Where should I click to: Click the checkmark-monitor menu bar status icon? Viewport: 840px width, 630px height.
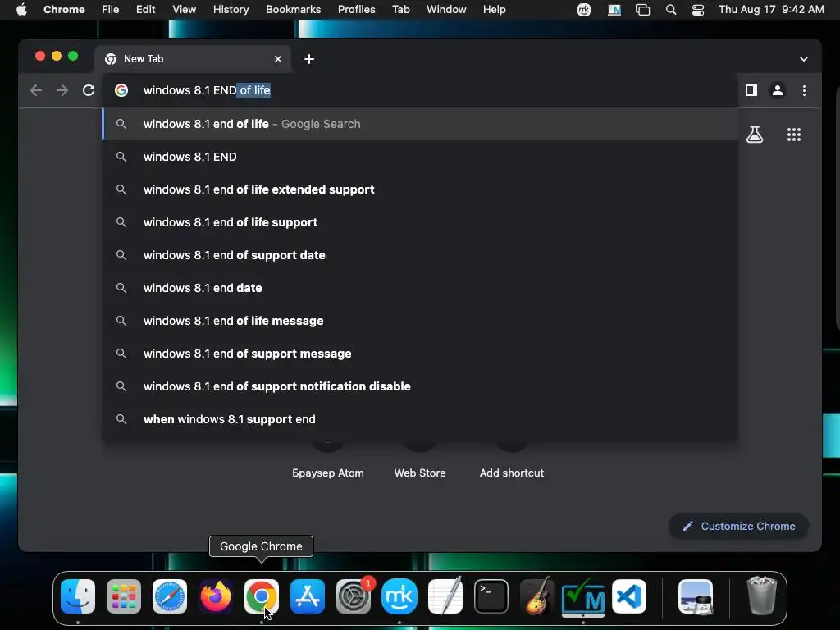pyautogui.click(x=614, y=10)
